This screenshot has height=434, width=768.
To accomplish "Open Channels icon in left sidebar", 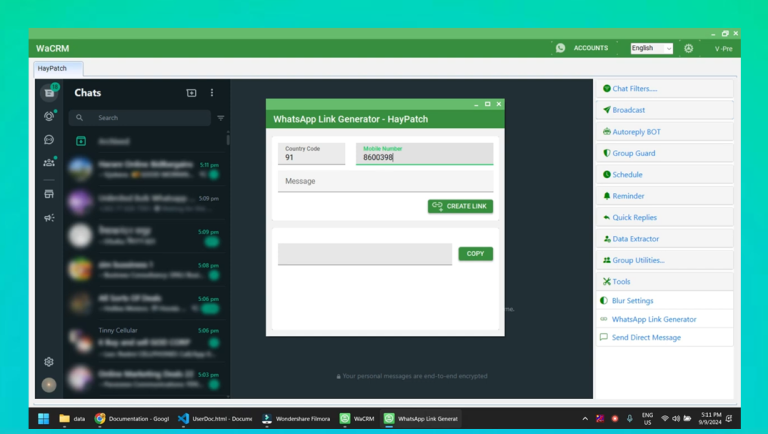I will tap(49, 140).
